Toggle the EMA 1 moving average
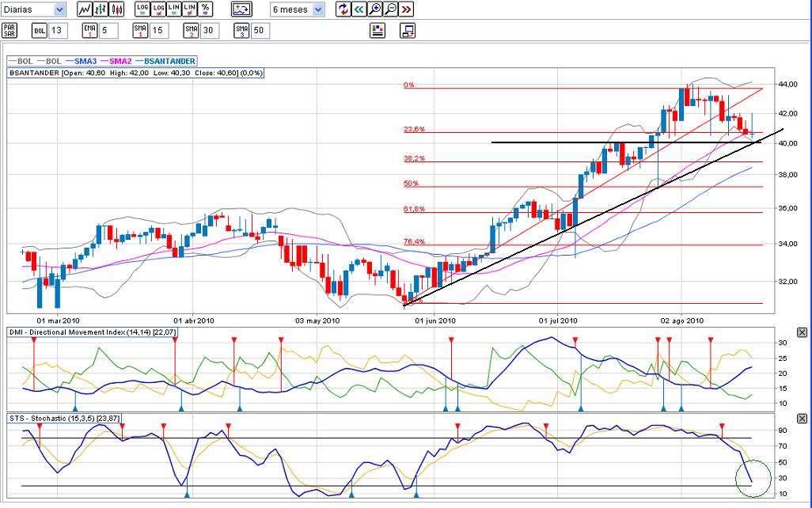This screenshot has width=812, height=508. [x=89, y=31]
